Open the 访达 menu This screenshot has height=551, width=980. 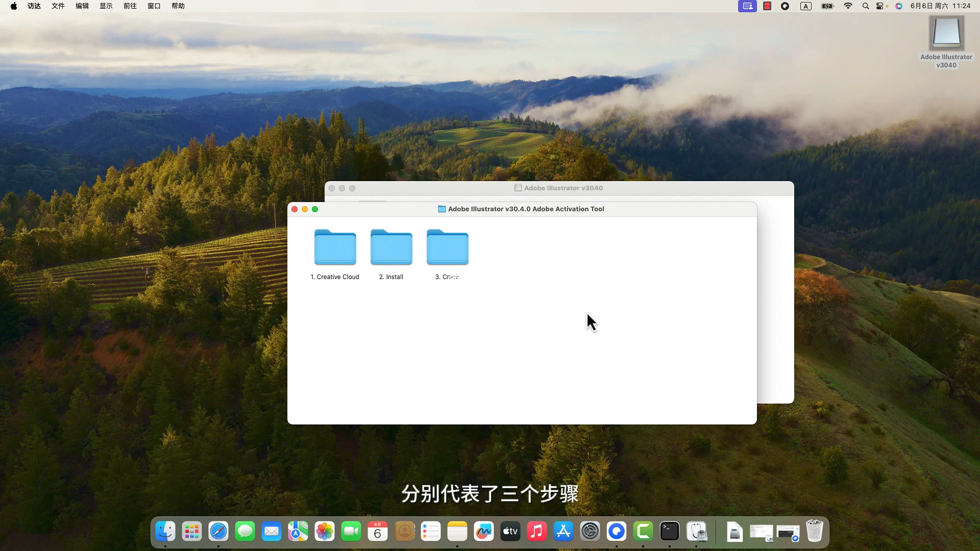(34, 6)
